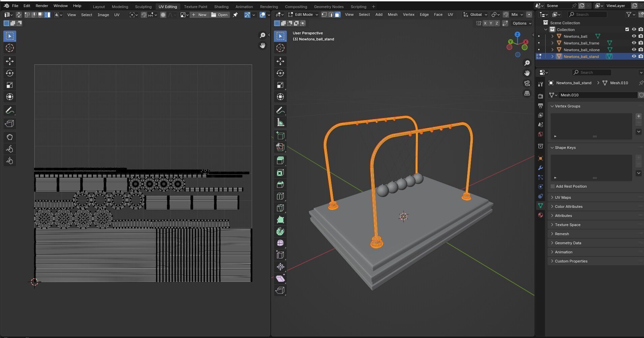Select the Smooth vertices tool
The image size is (644, 338).
(280, 243)
